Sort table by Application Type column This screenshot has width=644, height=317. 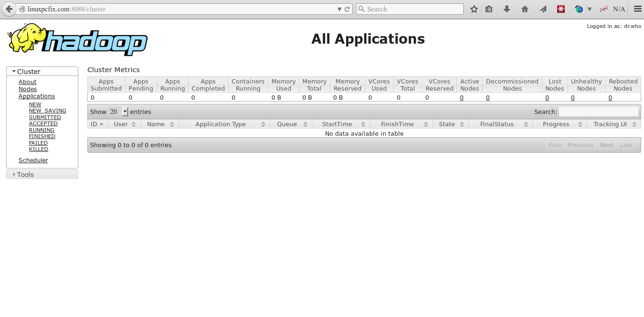pyautogui.click(x=224, y=124)
